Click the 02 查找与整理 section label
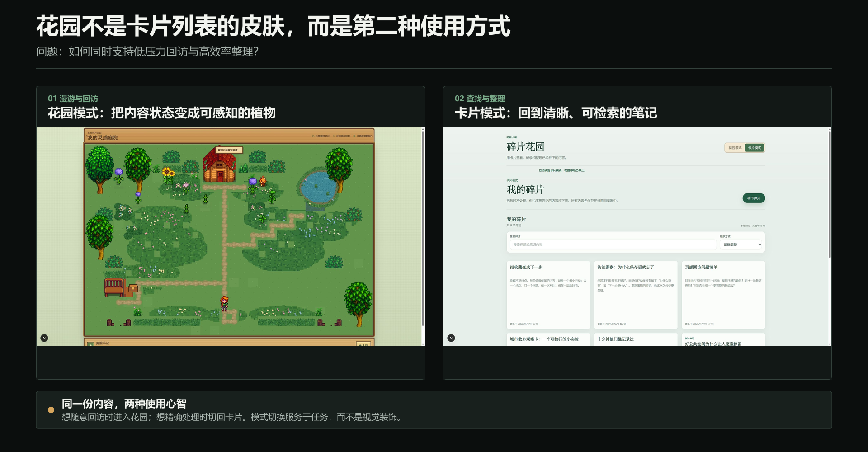This screenshot has height=452, width=868. [x=480, y=99]
